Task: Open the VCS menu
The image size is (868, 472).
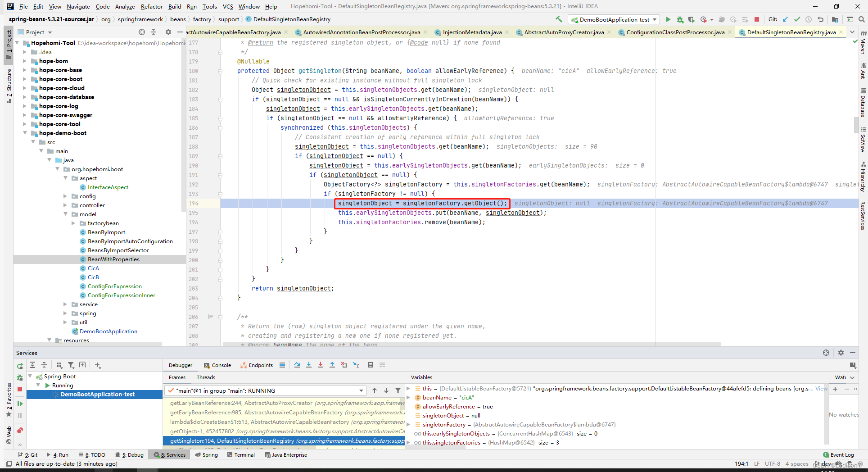Action: pyautogui.click(x=228, y=6)
